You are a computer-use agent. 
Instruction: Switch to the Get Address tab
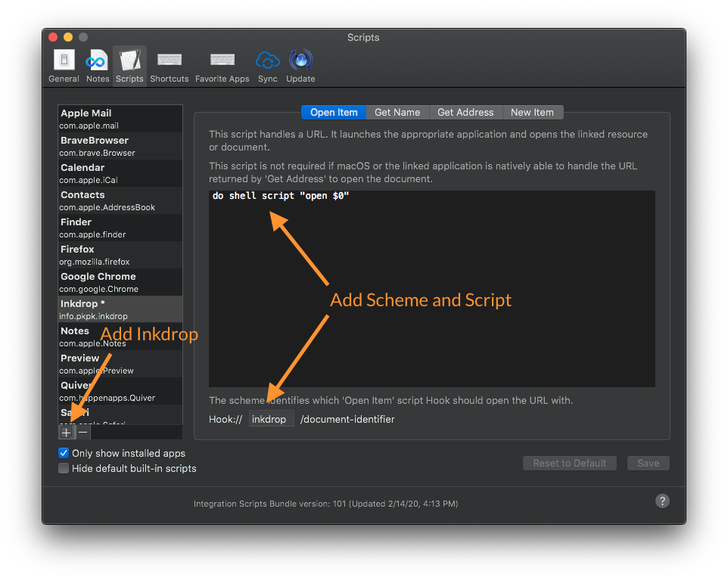[465, 112]
